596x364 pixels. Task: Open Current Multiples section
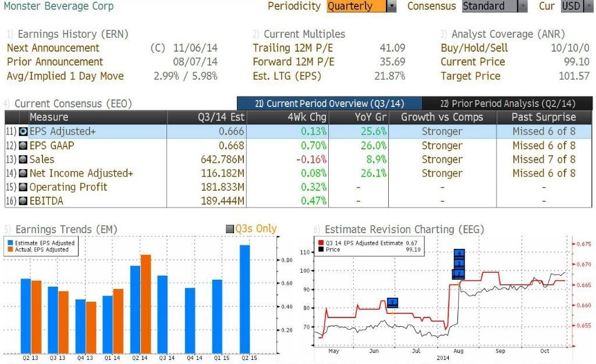[x=304, y=34]
